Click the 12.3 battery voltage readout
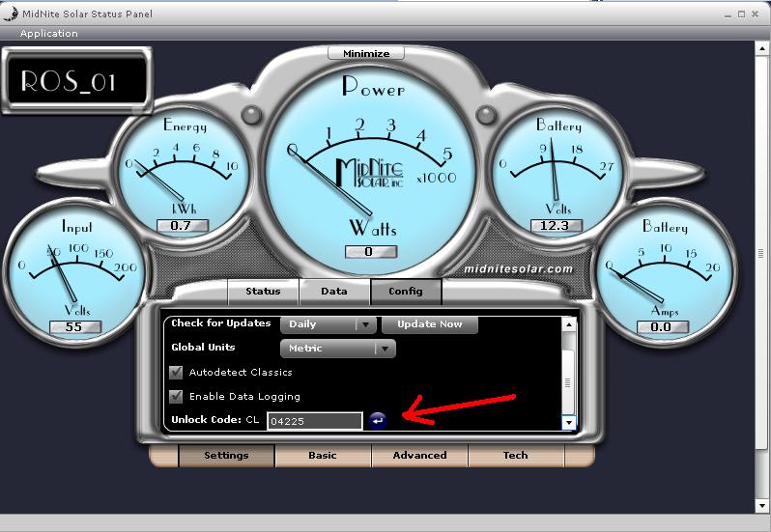The width and height of the screenshot is (771, 532). pos(557,226)
